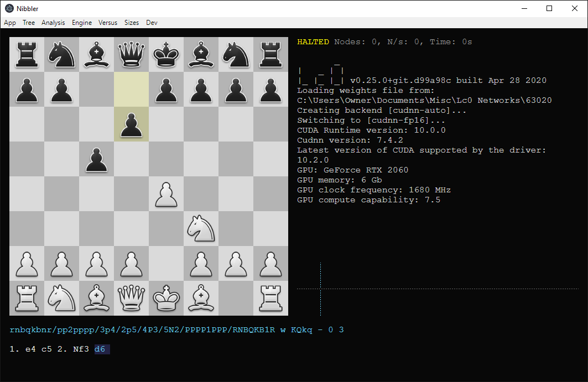Select the white pawn on e4

[166, 193]
